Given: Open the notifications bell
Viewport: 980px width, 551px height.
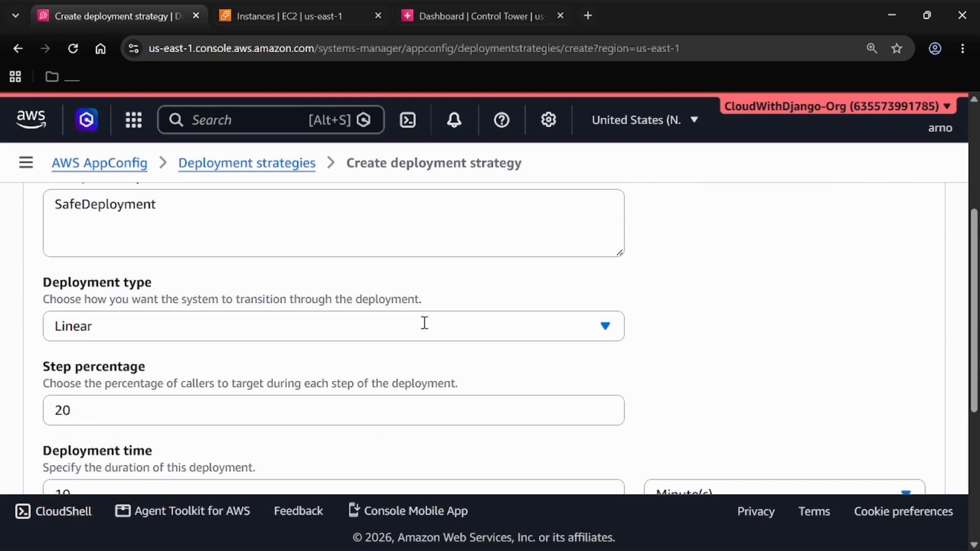Looking at the screenshot, I should click(x=454, y=120).
